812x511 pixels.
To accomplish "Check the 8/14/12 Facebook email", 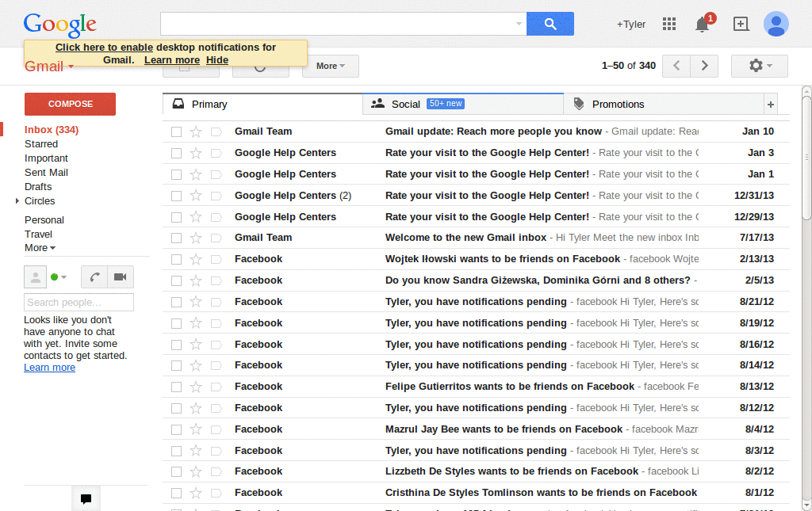I will click(177, 366).
